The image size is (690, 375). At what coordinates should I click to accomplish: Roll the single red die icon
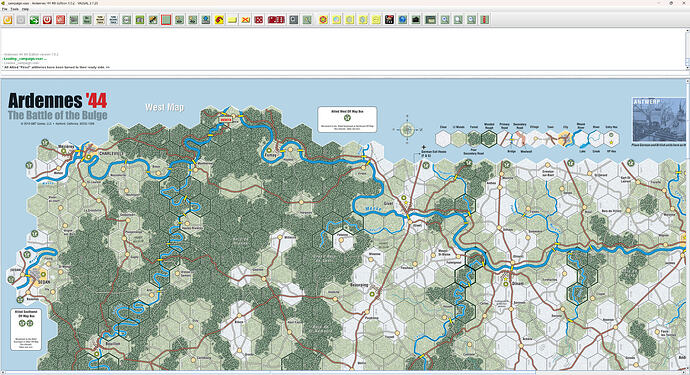tap(259, 19)
